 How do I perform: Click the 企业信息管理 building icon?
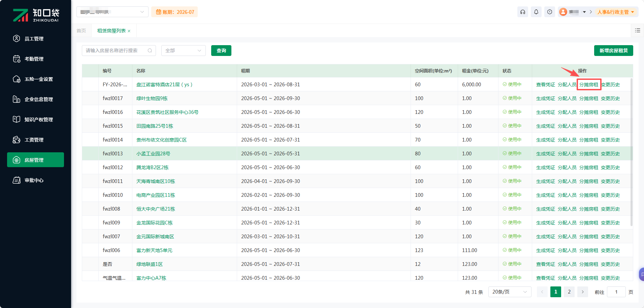pos(17,99)
